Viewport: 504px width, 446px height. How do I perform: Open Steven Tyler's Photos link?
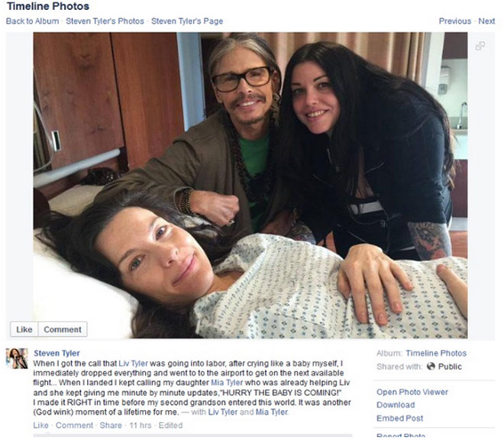tap(105, 21)
